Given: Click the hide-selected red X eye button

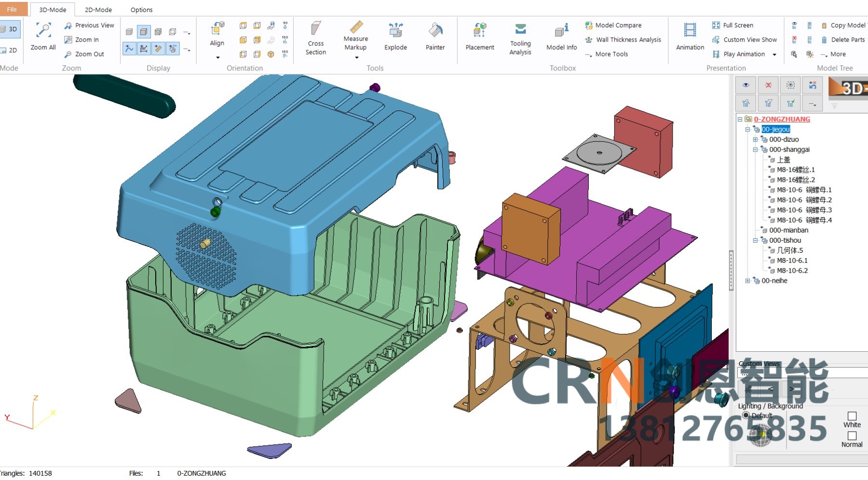Looking at the screenshot, I should point(768,85).
